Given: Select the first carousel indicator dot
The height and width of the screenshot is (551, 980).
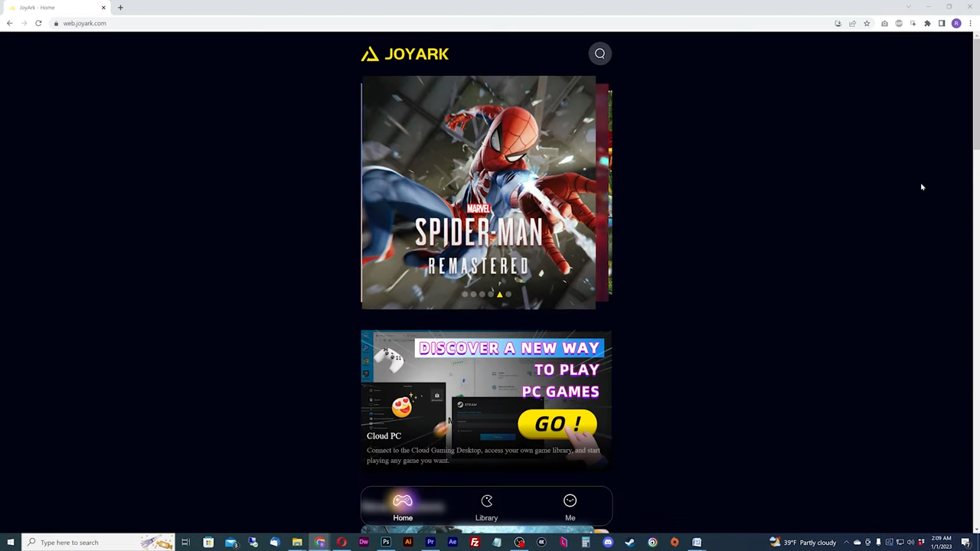Looking at the screenshot, I should click(x=464, y=294).
